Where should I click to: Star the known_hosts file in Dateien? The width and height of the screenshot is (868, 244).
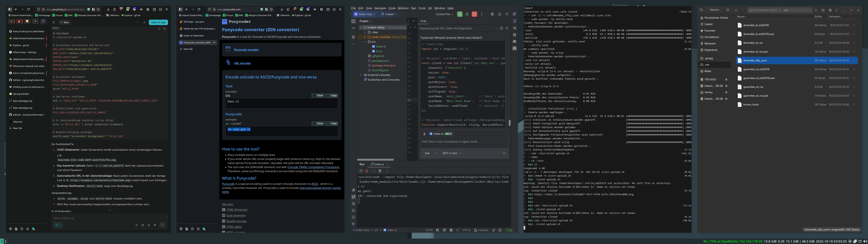coord(854,105)
